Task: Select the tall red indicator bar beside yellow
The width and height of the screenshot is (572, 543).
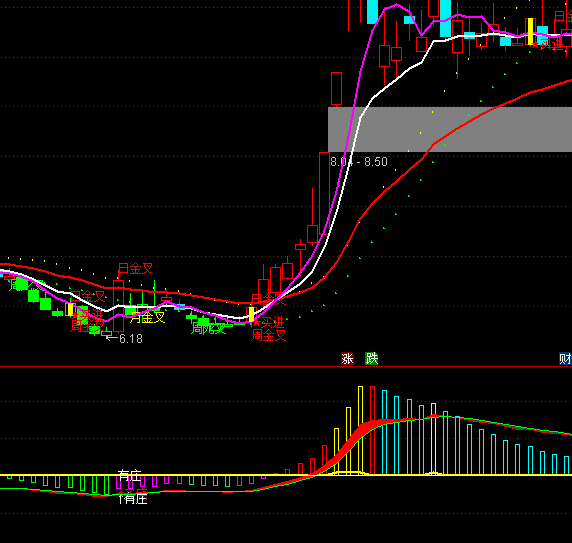Action: pyautogui.click(x=372, y=430)
